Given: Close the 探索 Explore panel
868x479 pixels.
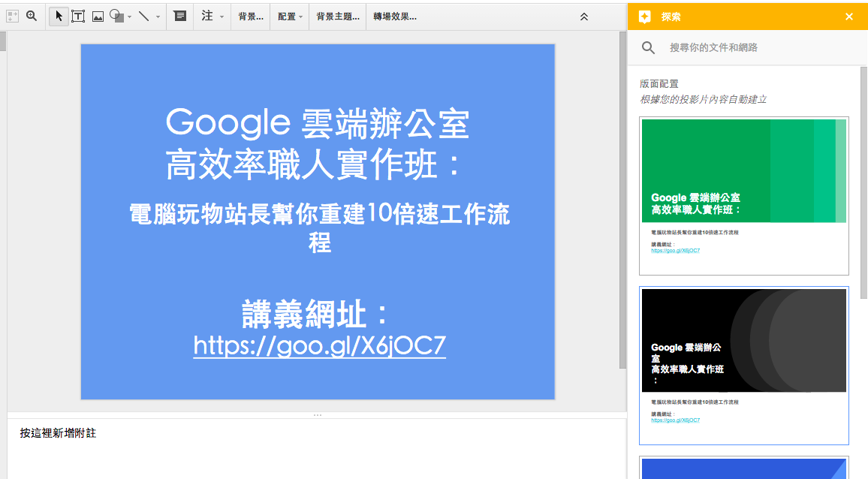Looking at the screenshot, I should coord(849,17).
